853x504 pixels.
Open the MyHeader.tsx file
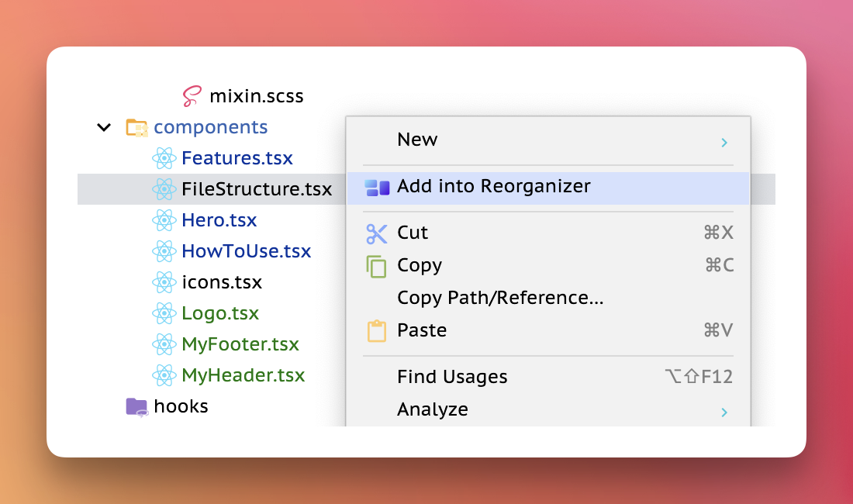243,375
